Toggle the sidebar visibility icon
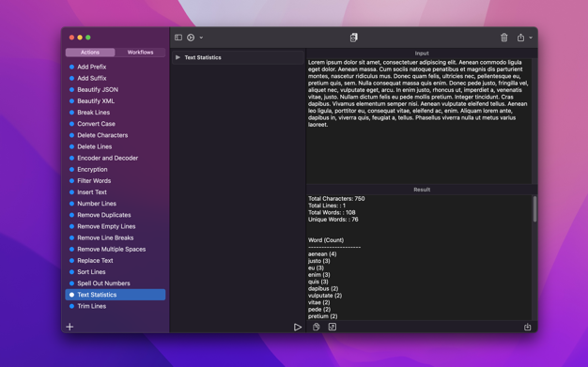Viewport: 588px width, 367px height. (x=178, y=38)
